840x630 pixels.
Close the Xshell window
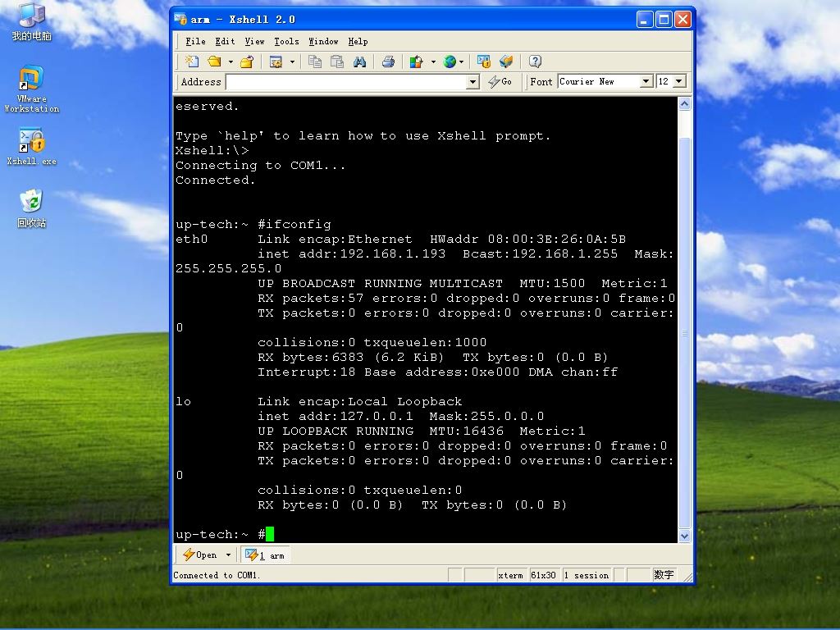pyautogui.click(x=682, y=20)
